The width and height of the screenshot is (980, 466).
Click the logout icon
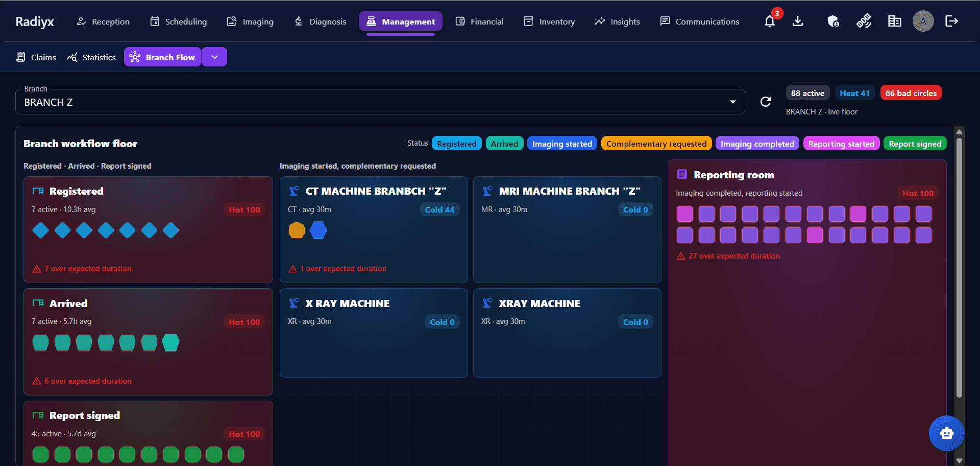[951, 21]
